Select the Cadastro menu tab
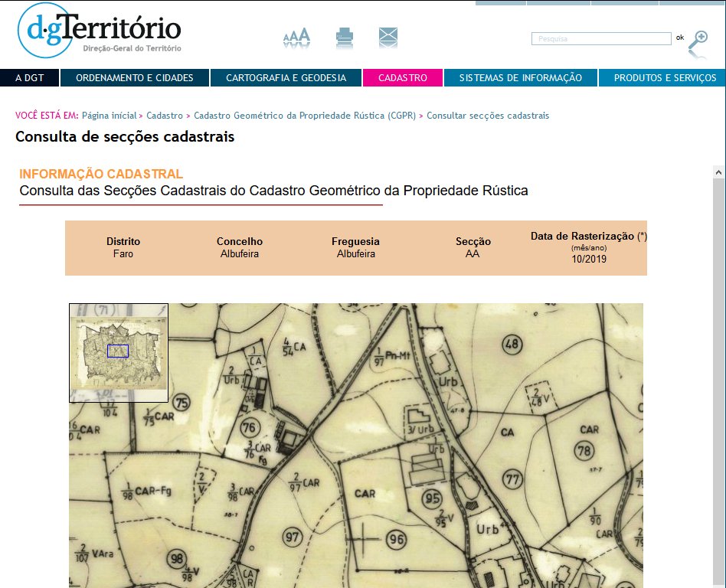The height and width of the screenshot is (588, 726). tap(403, 78)
